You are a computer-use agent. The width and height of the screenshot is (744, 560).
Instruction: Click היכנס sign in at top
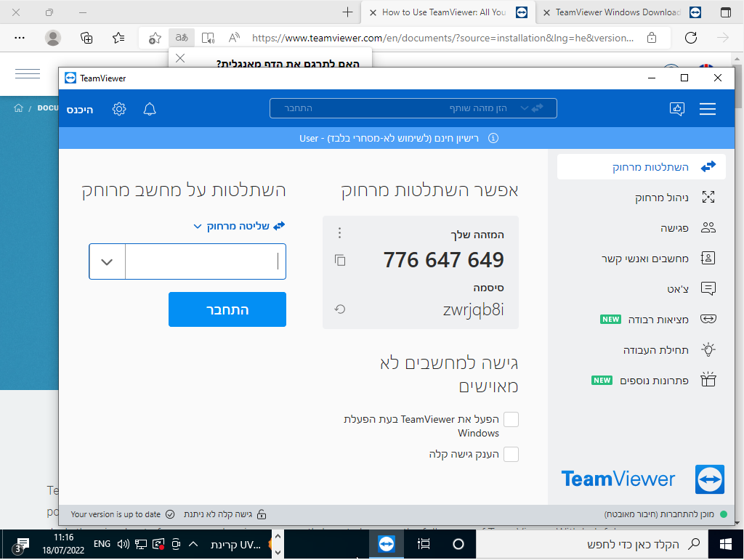(x=80, y=110)
